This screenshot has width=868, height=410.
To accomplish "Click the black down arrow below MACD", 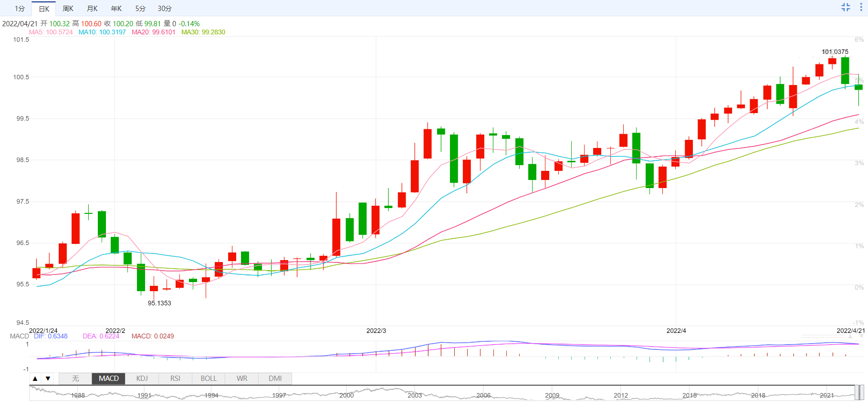I will tap(48, 378).
